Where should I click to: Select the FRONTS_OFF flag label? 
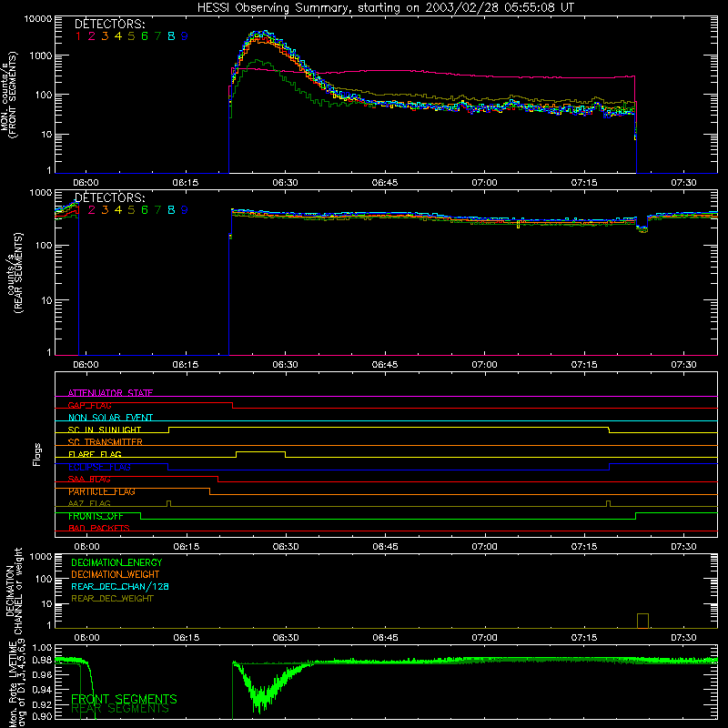coord(96,516)
